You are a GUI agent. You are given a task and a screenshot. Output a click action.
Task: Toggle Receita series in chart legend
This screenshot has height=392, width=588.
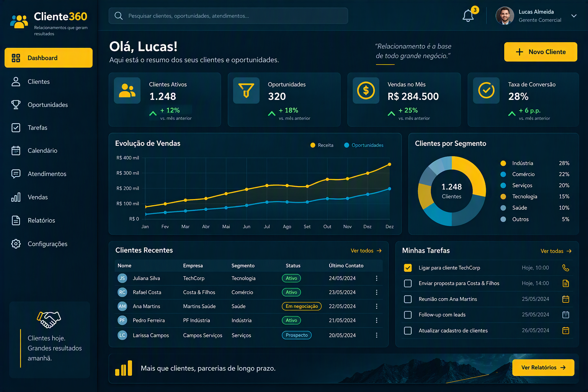pos(322,145)
